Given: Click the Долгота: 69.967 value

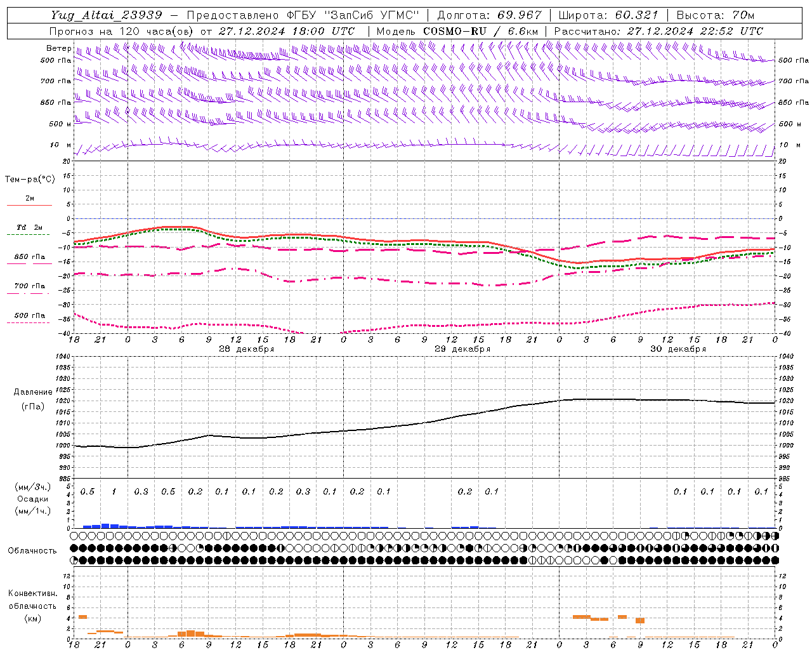Looking at the screenshot, I should (x=490, y=15).
